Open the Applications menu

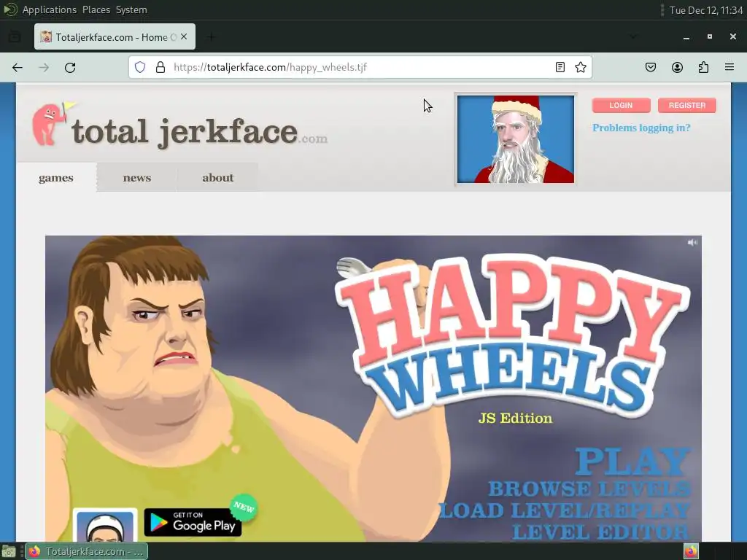tap(49, 9)
